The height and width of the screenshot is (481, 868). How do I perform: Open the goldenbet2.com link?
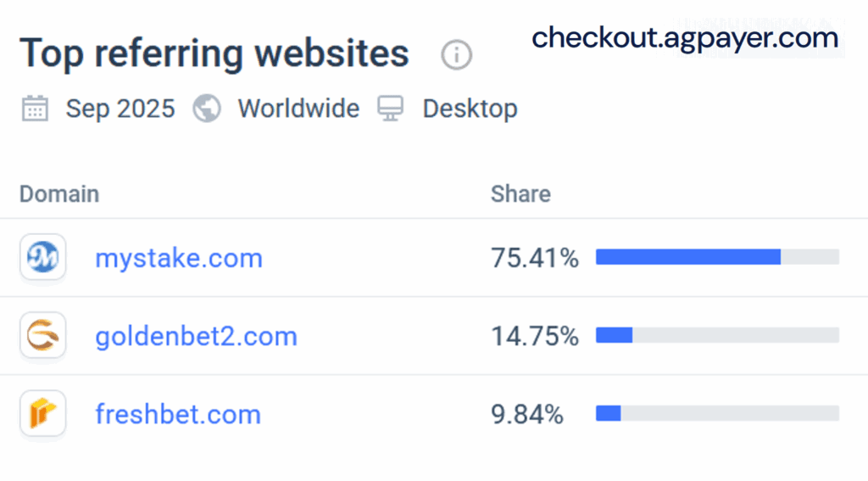pos(196,336)
